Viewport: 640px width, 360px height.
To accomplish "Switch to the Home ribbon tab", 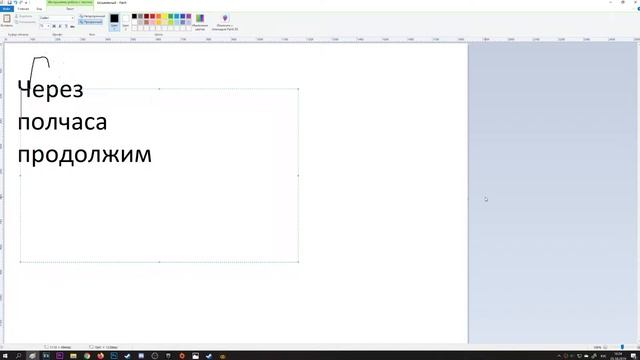I will click(x=23, y=9).
